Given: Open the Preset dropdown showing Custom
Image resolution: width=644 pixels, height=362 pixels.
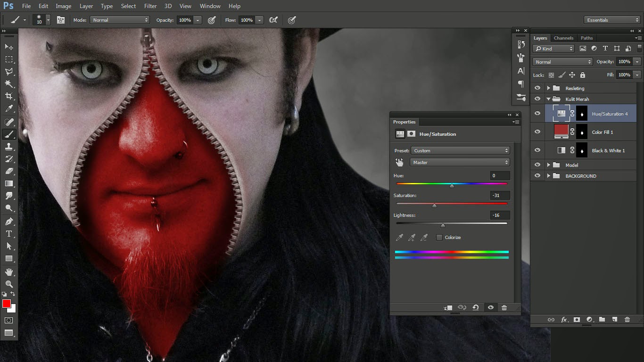Looking at the screenshot, I should tap(460, 150).
